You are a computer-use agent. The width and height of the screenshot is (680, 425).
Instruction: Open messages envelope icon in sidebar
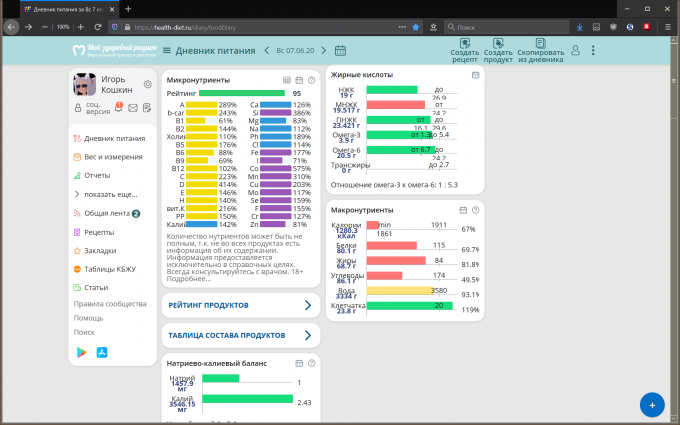pos(132,107)
